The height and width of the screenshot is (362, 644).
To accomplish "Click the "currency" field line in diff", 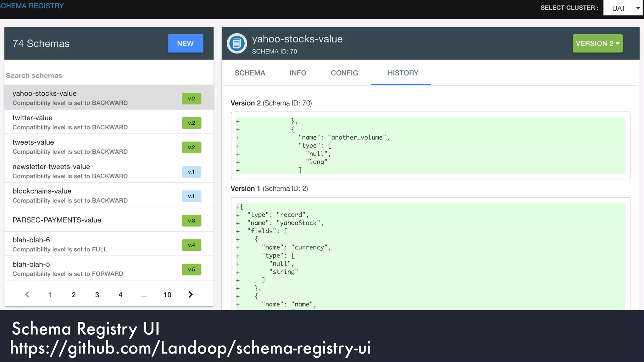I will click(x=296, y=247).
